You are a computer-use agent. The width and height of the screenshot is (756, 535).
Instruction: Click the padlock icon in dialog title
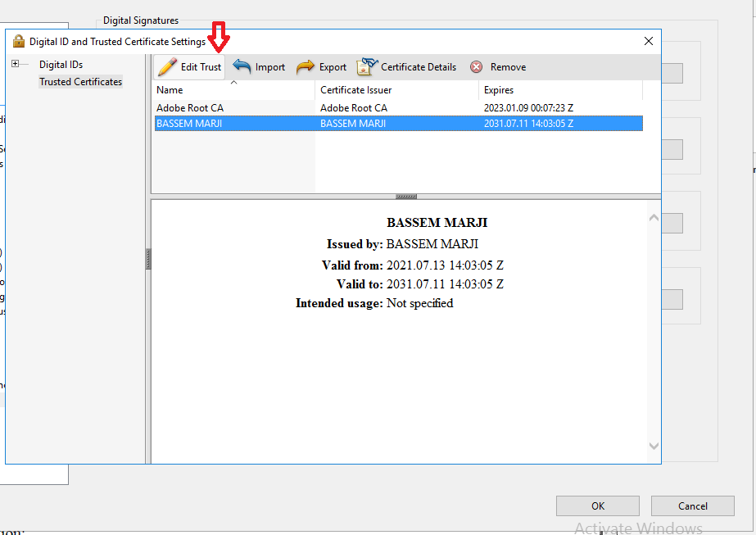pyautogui.click(x=19, y=41)
